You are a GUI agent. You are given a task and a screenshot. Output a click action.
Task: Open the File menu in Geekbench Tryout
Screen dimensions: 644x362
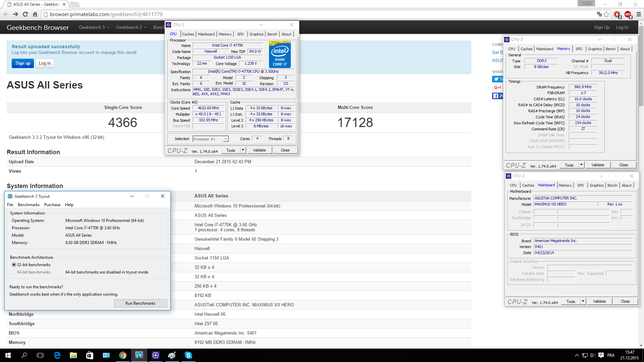[x=10, y=205]
